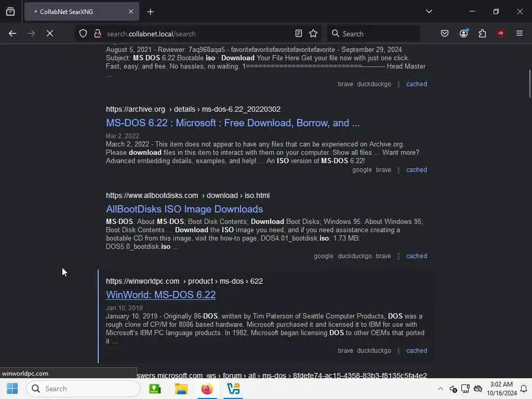Open the Pocket save icon
Viewport: 532px width, 399px height.
tap(445, 33)
